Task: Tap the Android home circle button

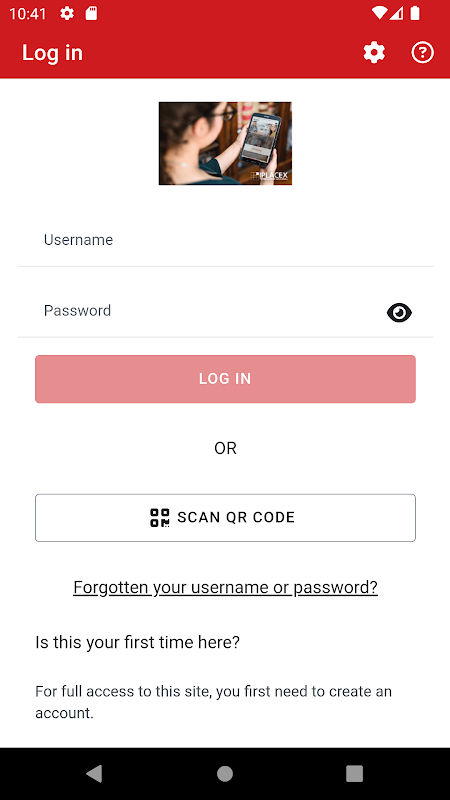Action: pos(225,773)
